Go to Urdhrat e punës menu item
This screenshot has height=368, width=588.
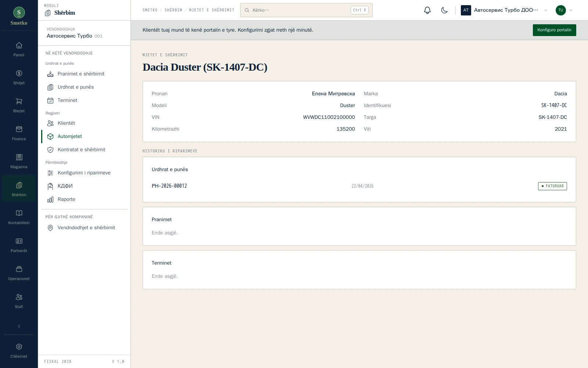click(x=84, y=87)
